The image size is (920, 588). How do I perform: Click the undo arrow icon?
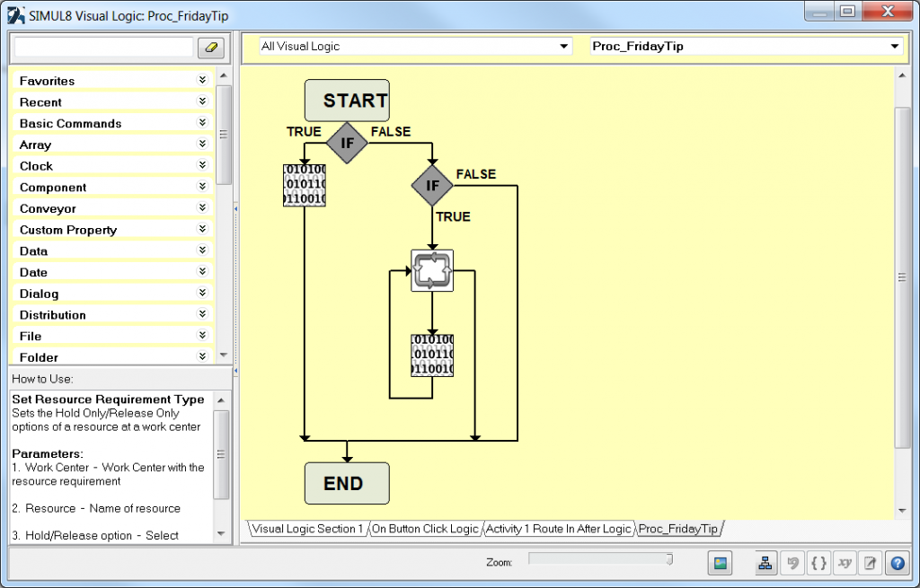[792, 564]
